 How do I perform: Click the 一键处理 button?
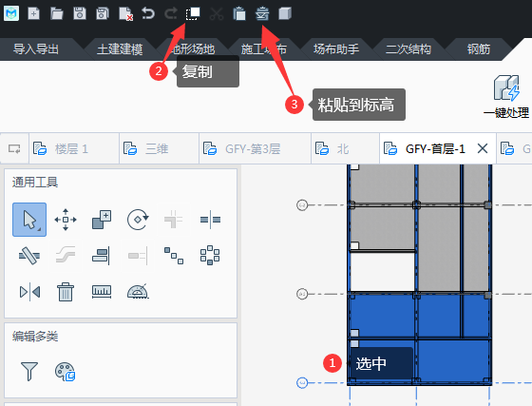pyautogui.click(x=506, y=97)
